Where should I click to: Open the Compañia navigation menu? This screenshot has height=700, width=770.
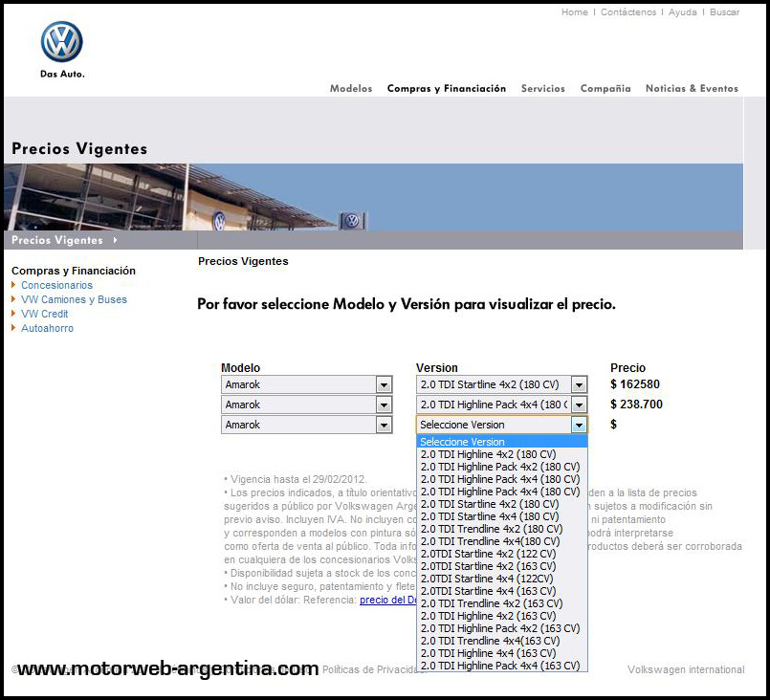tap(605, 88)
